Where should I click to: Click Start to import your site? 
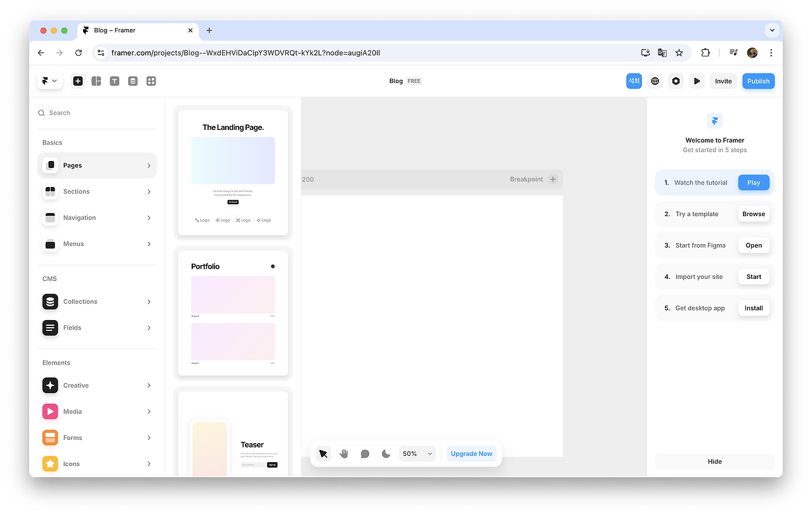pos(754,277)
